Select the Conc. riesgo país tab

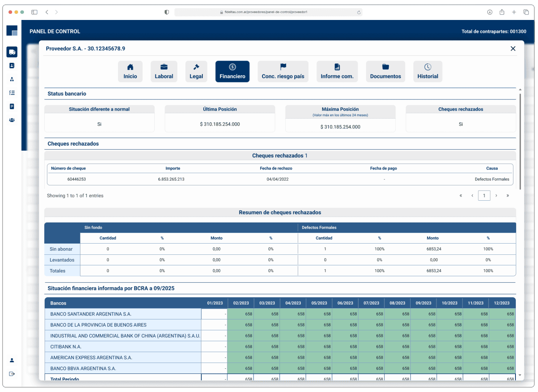click(283, 72)
